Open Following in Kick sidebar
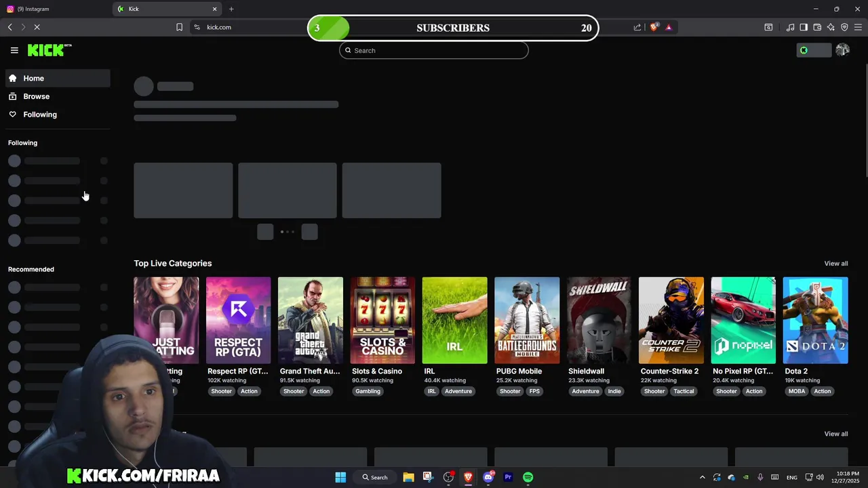The width and height of the screenshot is (868, 488). (x=58, y=115)
